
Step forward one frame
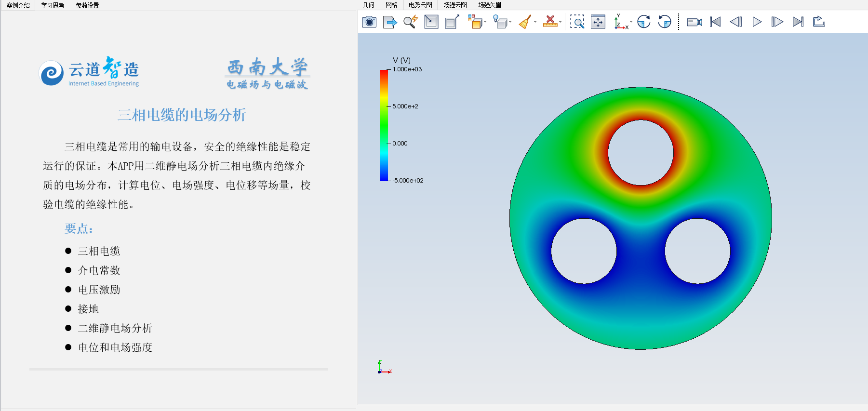tap(777, 22)
